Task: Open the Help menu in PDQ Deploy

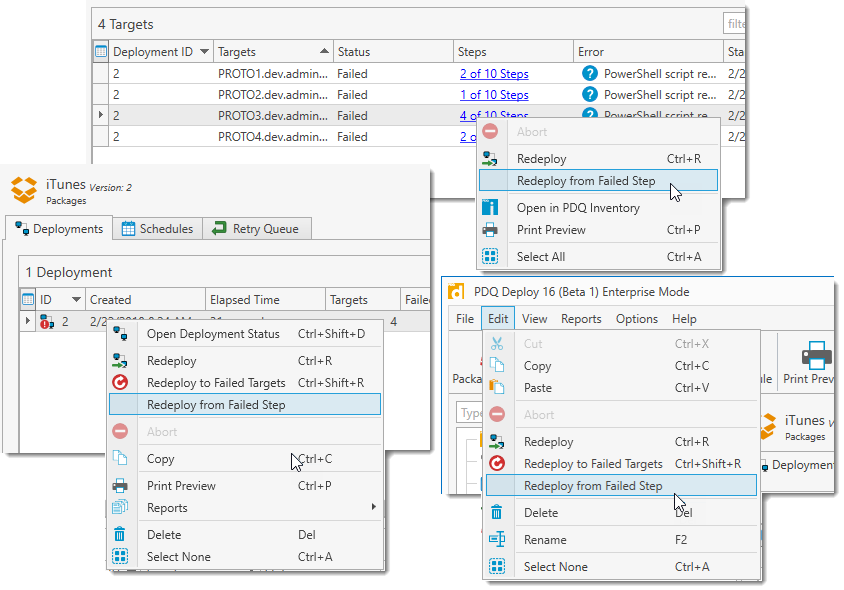Action: tap(684, 319)
